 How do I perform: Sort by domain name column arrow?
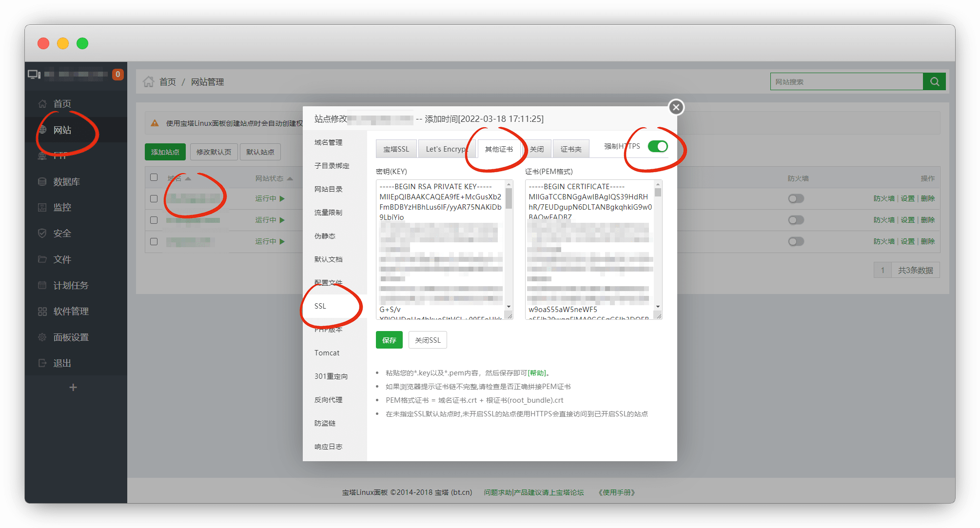[188, 179]
